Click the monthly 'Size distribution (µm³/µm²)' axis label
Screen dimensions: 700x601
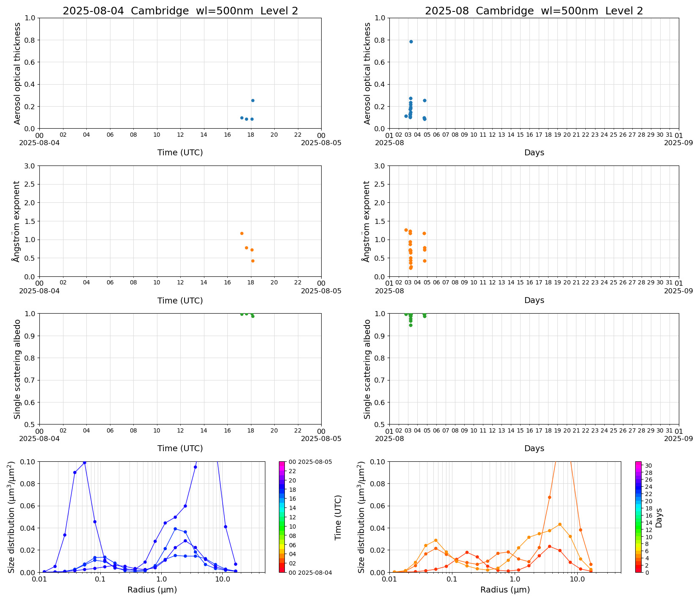(362, 517)
